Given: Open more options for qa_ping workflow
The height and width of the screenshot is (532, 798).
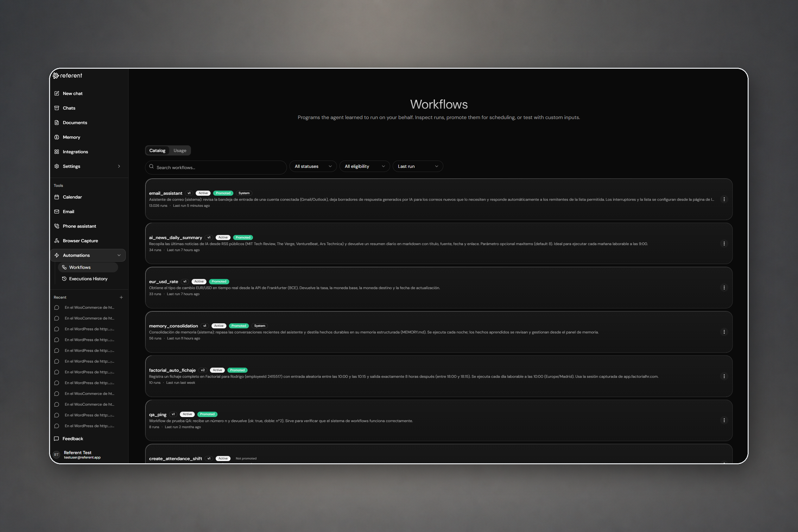Looking at the screenshot, I should (x=724, y=421).
